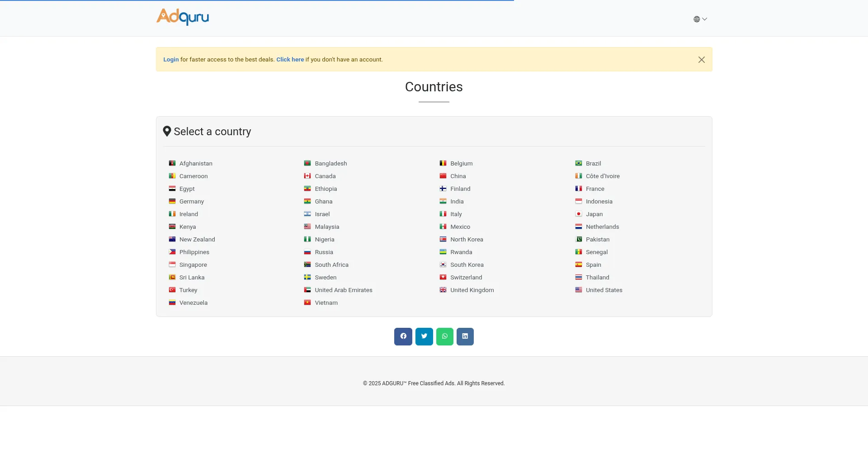Choose Germany from the countries
Image resolution: width=868 pixels, height=449 pixels.
coord(192,202)
